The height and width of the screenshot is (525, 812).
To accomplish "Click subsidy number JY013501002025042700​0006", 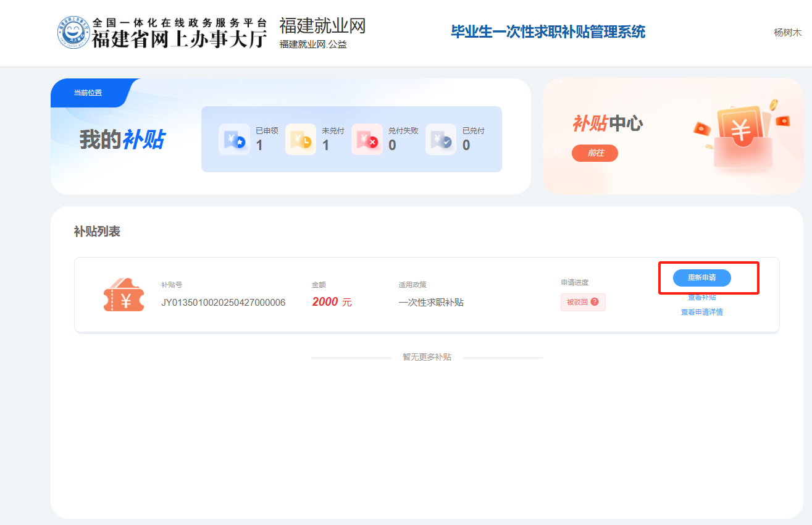I will (x=223, y=303).
